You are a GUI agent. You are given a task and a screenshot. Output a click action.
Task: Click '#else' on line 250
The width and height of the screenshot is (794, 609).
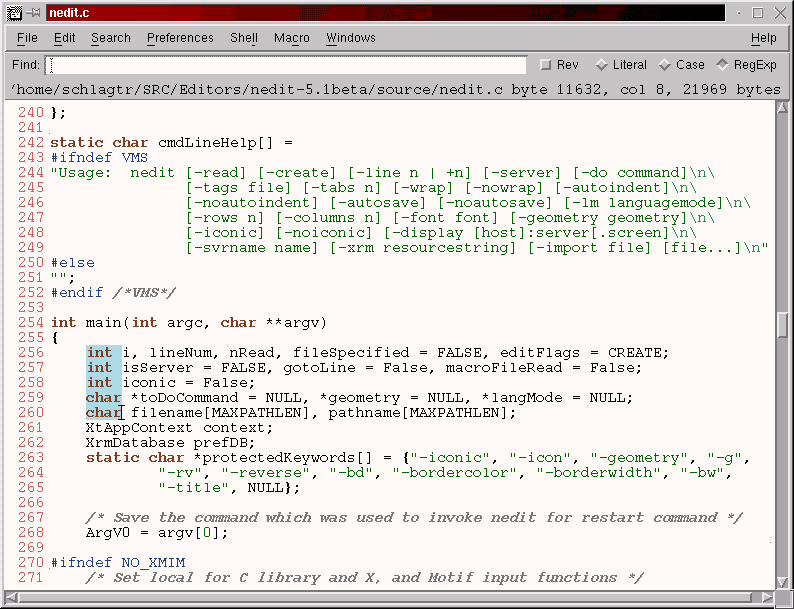pyautogui.click(x=72, y=263)
